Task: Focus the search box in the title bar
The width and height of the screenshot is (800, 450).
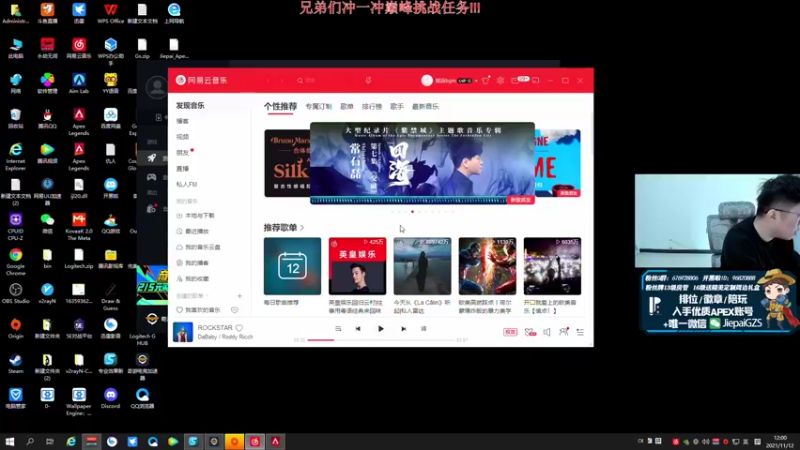Action: [x=325, y=81]
